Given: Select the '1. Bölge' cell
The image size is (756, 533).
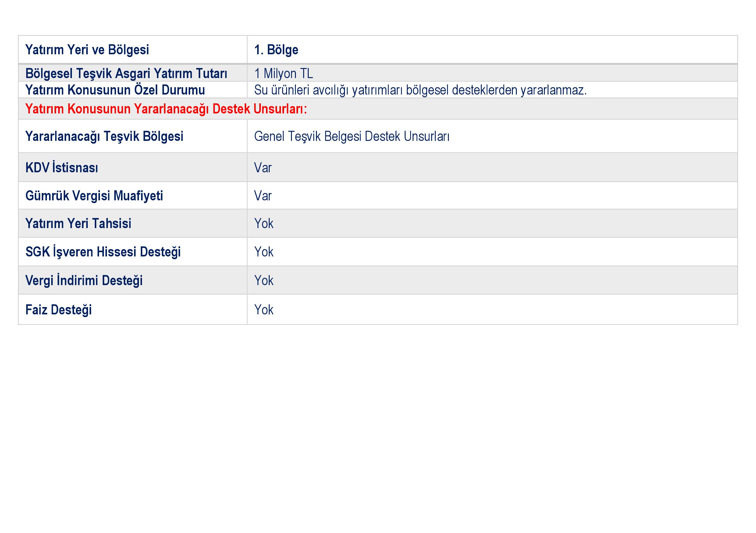Looking at the screenshot, I should point(492,49).
